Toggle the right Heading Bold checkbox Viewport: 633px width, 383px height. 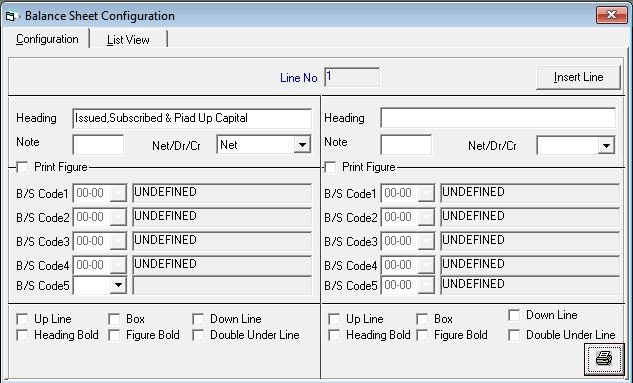point(334,335)
